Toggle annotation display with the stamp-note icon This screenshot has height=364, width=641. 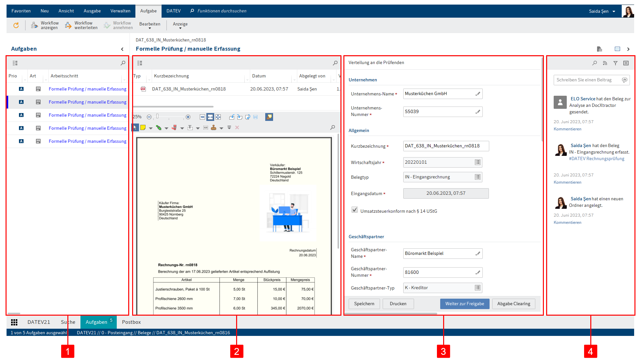[269, 117]
